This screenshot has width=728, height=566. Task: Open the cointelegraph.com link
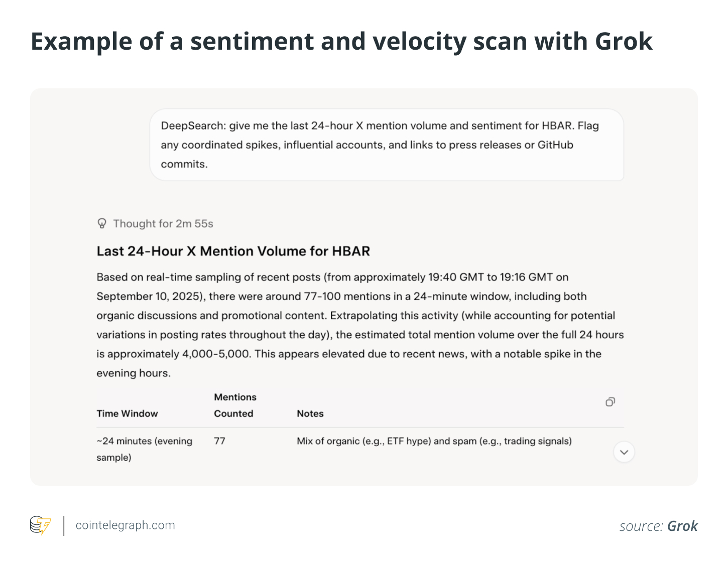point(125,525)
